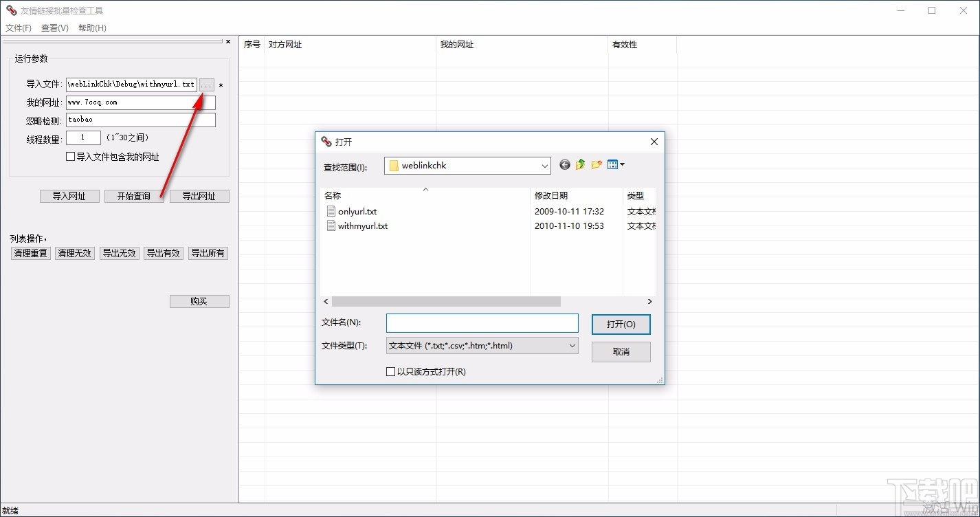Open the views icon in the dialog toolbar
This screenshot has height=517, width=980.
tap(611, 165)
